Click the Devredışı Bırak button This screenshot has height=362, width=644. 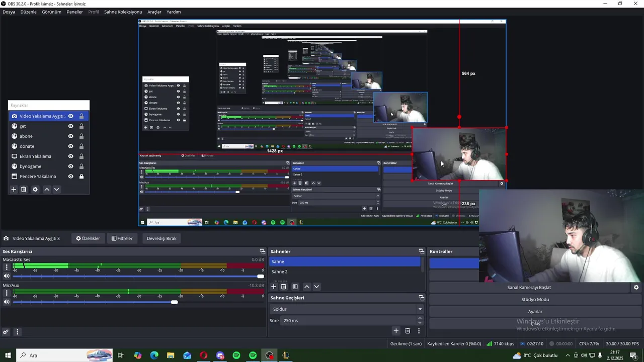[x=162, y=238]
